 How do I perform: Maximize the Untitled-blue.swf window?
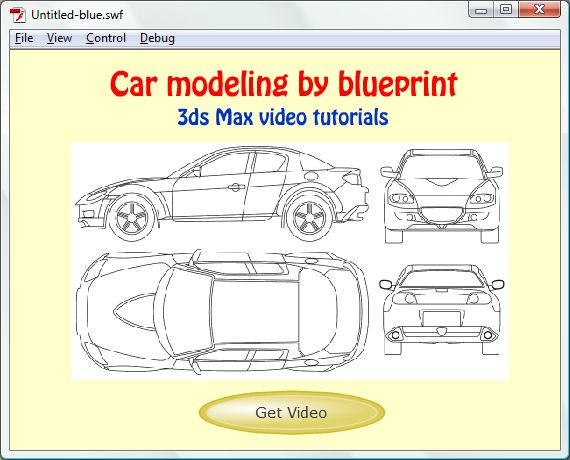pos(506,9)
